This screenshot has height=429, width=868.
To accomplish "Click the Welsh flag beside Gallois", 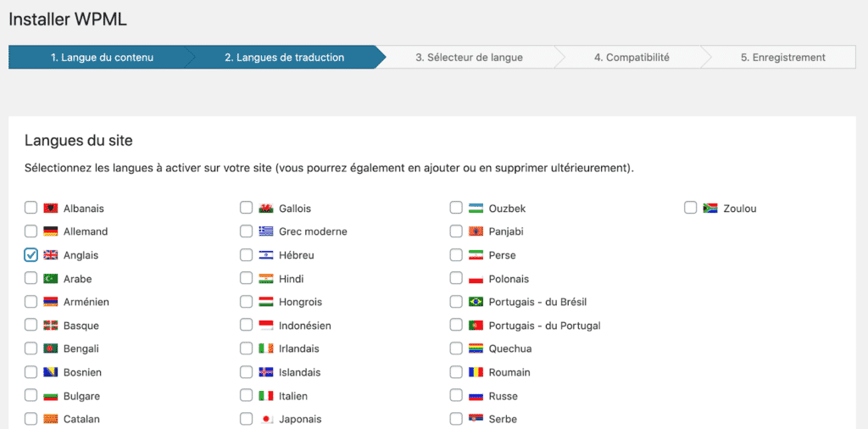I will coord(266,208).
